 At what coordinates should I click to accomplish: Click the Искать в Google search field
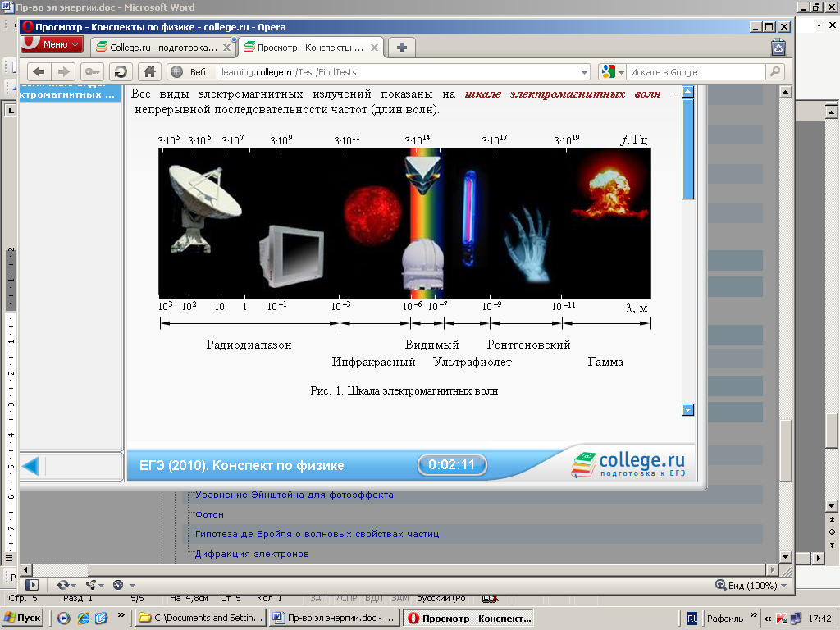(x=696, y=72)
